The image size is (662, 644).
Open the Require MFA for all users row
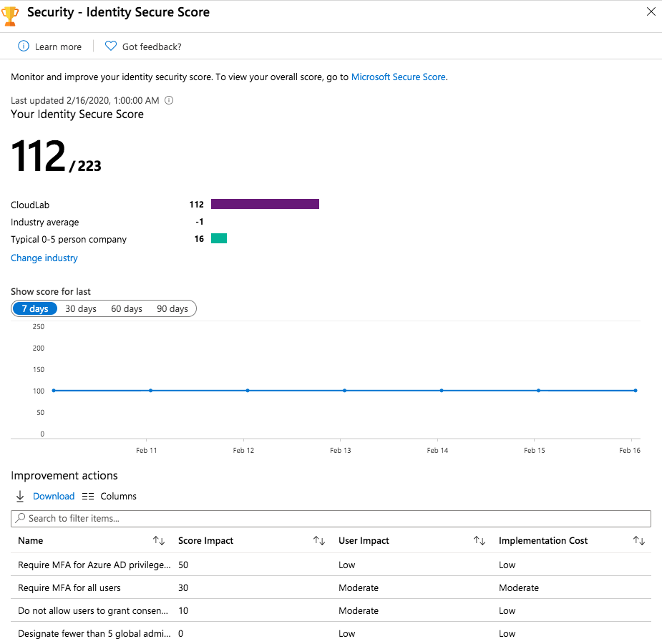(x=331, y=587)
